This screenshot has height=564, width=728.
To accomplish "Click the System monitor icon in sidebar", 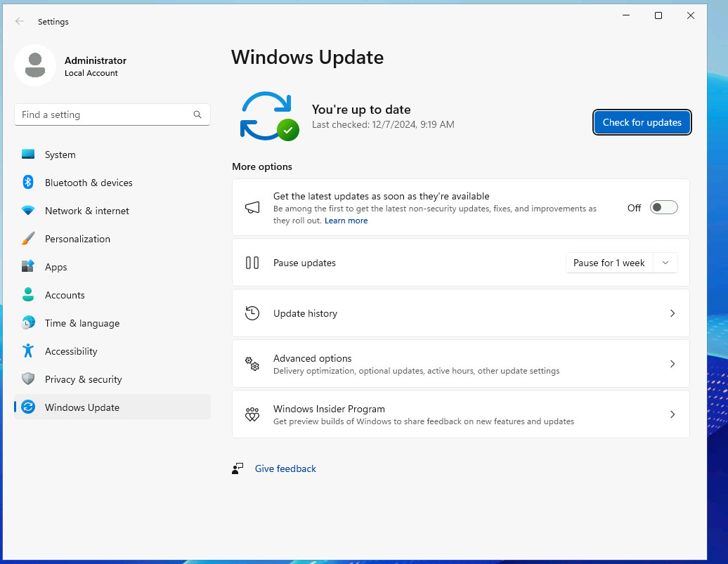I will (28, 155).
